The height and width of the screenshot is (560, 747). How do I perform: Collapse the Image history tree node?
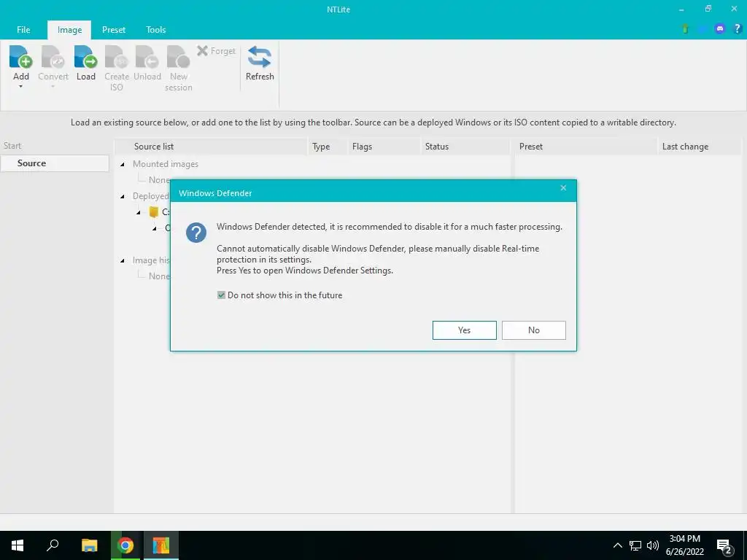[x=123, y=260]
